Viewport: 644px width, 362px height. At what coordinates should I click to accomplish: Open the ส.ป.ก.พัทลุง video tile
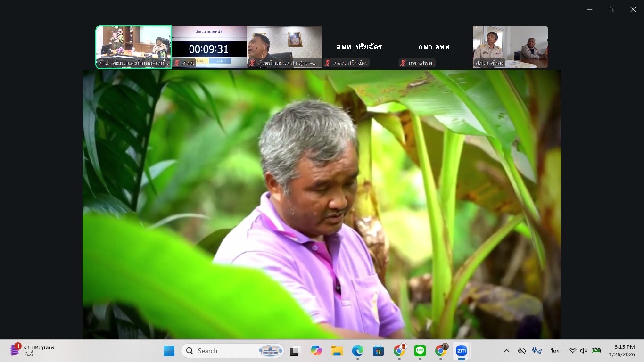pyautogui.click(x=510, y=47)
